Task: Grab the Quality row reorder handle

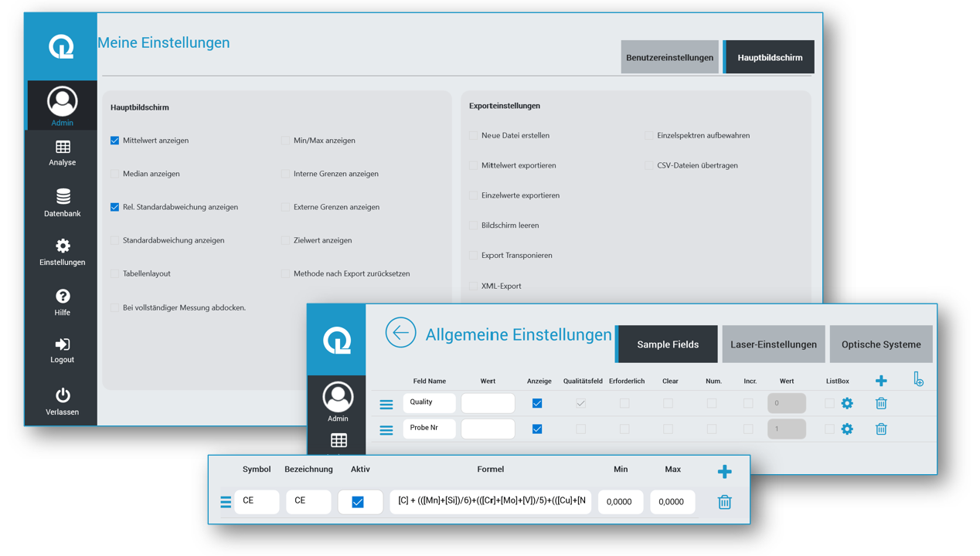Action: (x=386, y=404)
